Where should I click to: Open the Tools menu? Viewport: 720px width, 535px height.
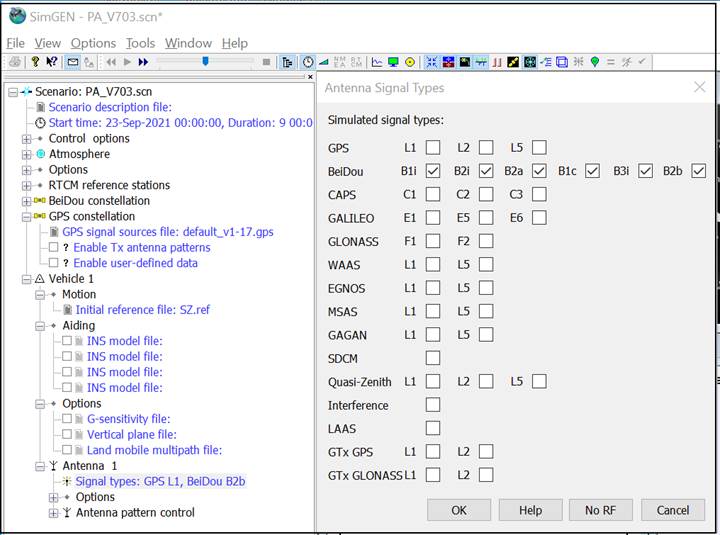click(x=141, y=43)
